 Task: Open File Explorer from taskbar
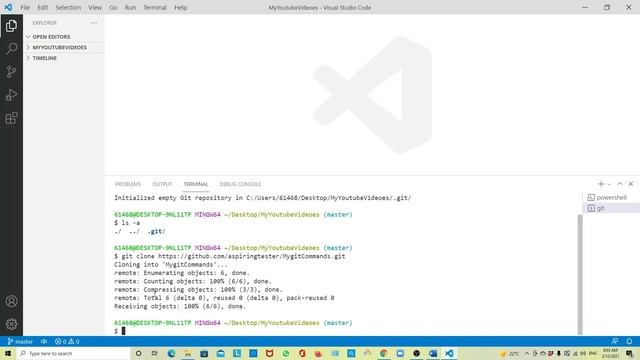pyautogui.click(x=188, y=353)
